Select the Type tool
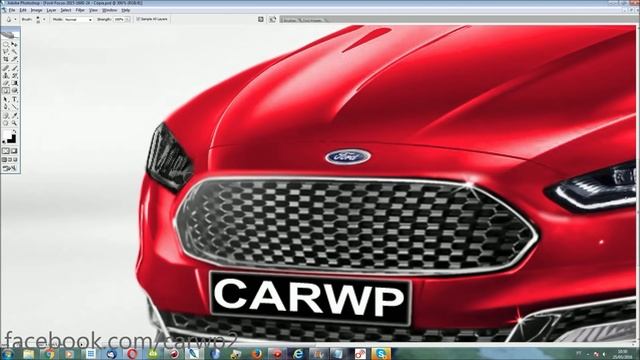Viewport: 640px width, 360px height. point(15,99)
